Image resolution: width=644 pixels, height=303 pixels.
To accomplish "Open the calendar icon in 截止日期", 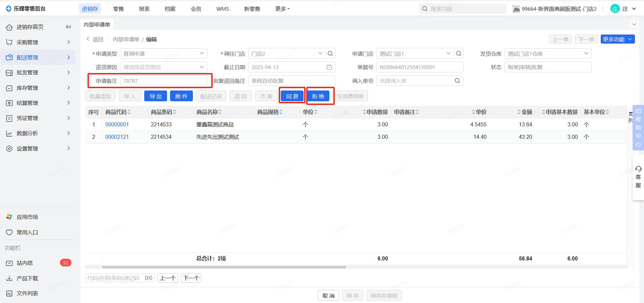I will click(329, 67).
